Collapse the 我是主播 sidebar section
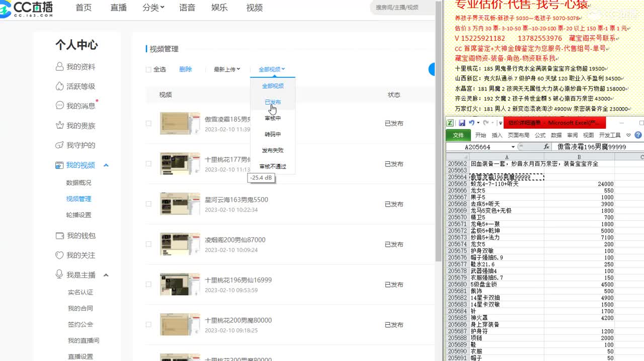The height and width of the screenshot is (361, 644). pyautogui.click(x=106, y=275)
